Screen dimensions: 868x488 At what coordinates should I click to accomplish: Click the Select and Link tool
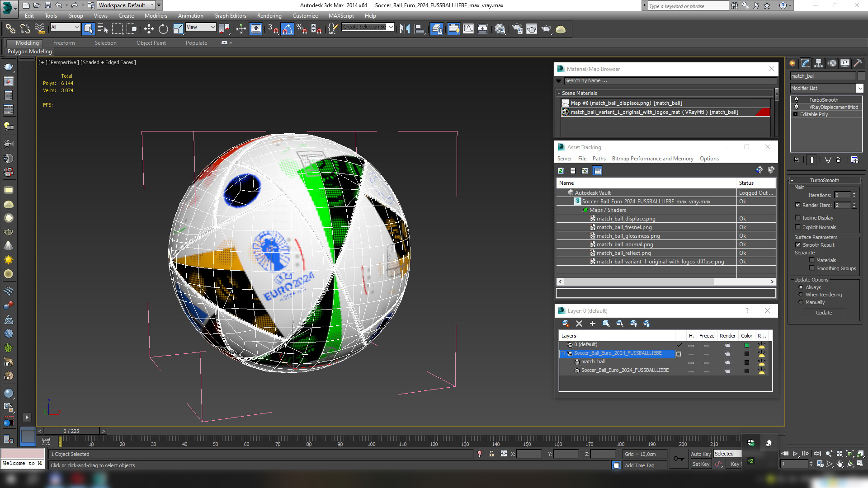click(x=10, y=29)
